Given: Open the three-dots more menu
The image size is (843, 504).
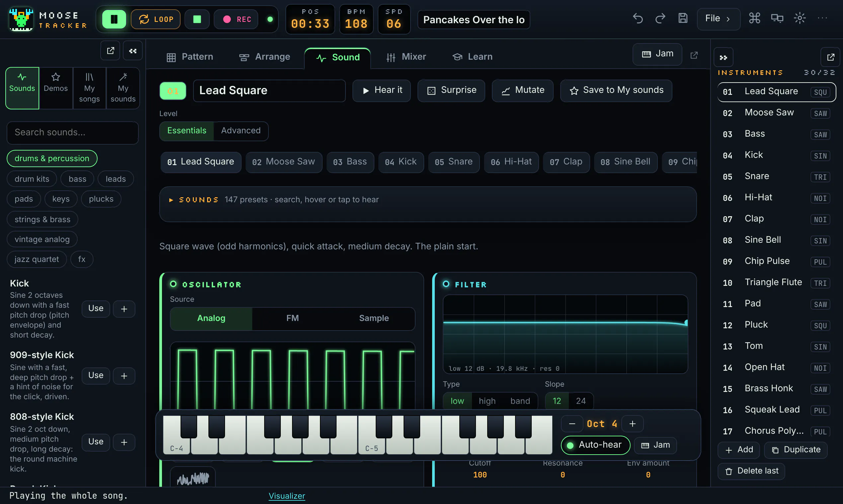Looking at the screenshot, I should (x=822, y=18).
